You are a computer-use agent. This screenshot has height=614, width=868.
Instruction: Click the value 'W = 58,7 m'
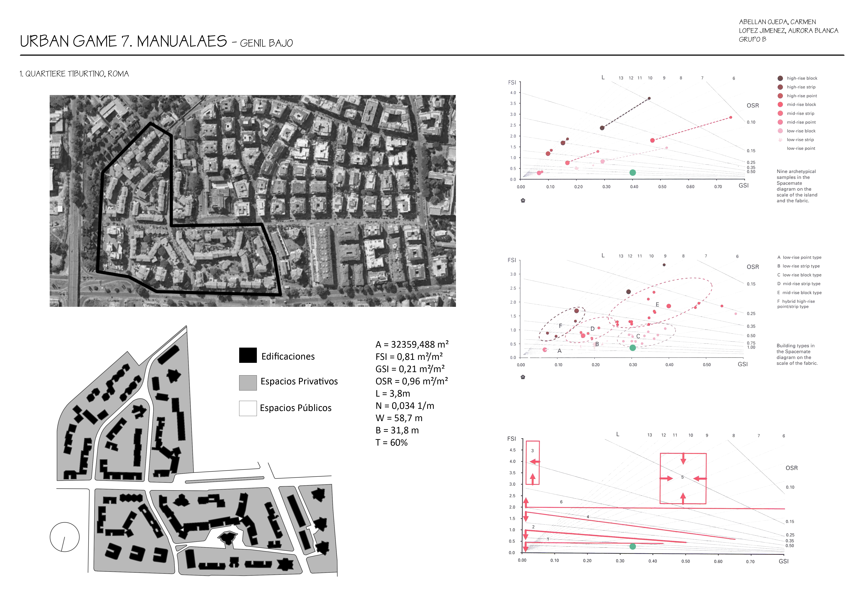[399, 418]
